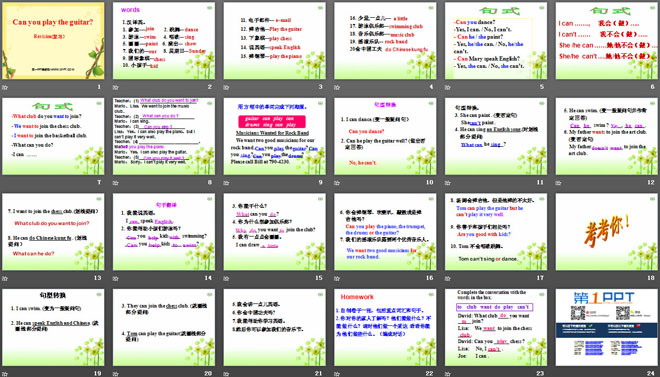Click slide number 1 label
The image size is (660, 377).
pos(99,87)
